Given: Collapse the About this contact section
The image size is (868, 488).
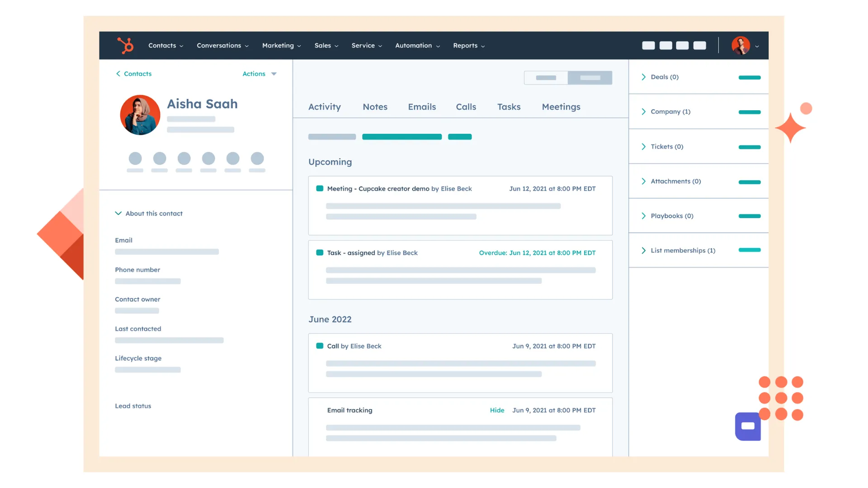Looking at the screenshot, I should tap(118, 213).
